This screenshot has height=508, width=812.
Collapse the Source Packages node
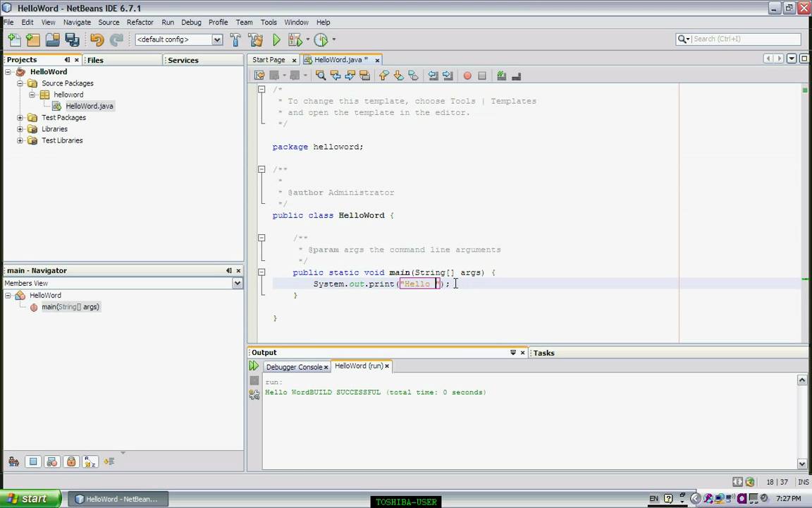[x=20, y=83]
